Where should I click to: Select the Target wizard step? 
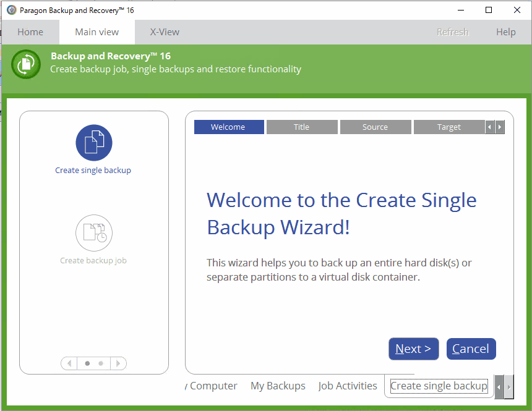click(449, 127)
